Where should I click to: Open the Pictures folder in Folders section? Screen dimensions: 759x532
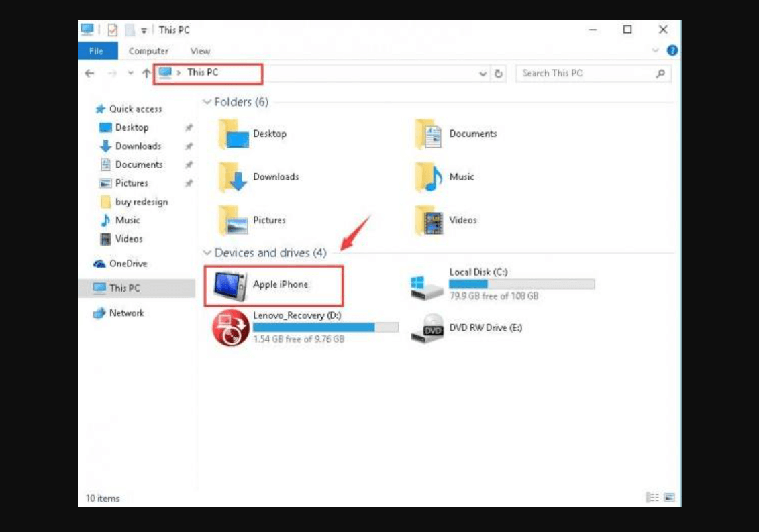(252, 220)
